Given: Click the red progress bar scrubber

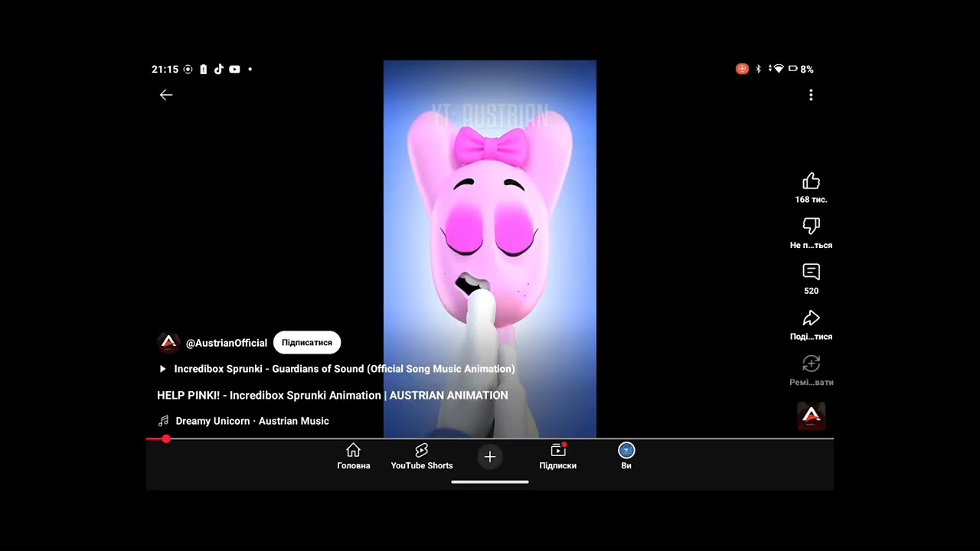Looking at the screenshot, I should (166, 439).
